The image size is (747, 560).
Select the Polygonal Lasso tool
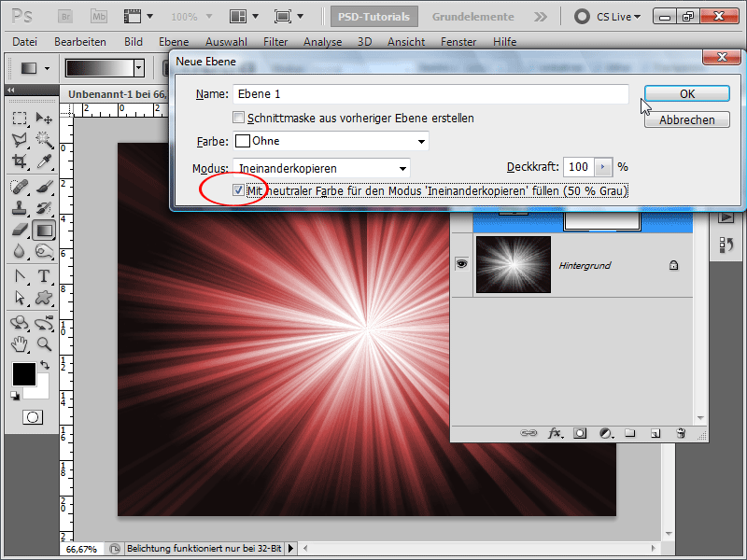pyautogui.click(x=20, y=139)
